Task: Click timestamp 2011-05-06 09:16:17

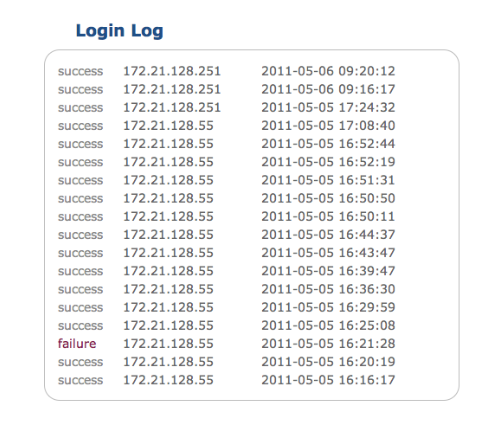Action: point(328,89)
